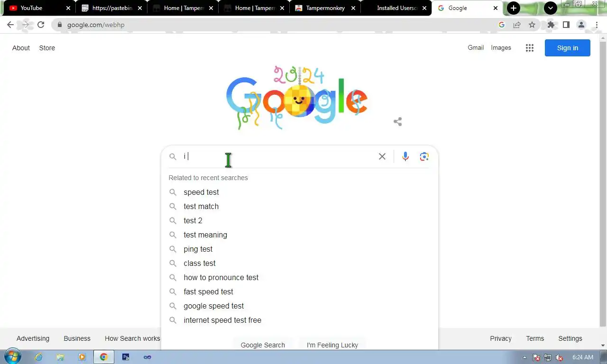Click the Sign in button

pyautogui.click(x=568, y=48)
